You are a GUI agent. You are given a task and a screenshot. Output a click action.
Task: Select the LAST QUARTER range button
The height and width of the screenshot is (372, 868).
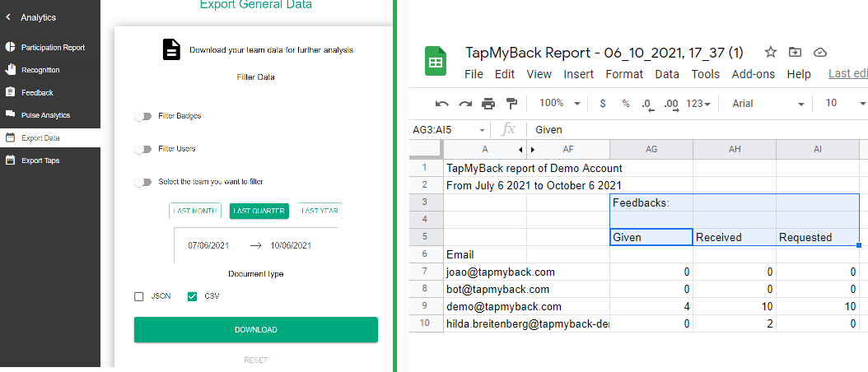pos(259,211)
